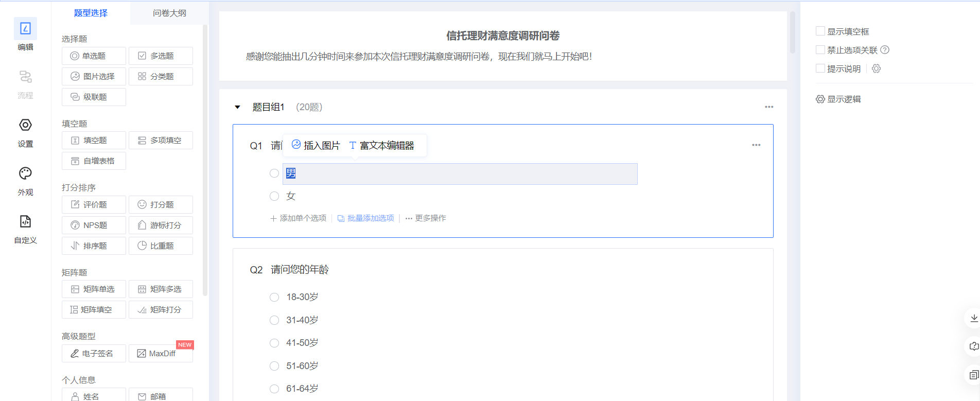Select the 51-60岁 radio option
Screen dimensions: 980x401
(274, 366)
